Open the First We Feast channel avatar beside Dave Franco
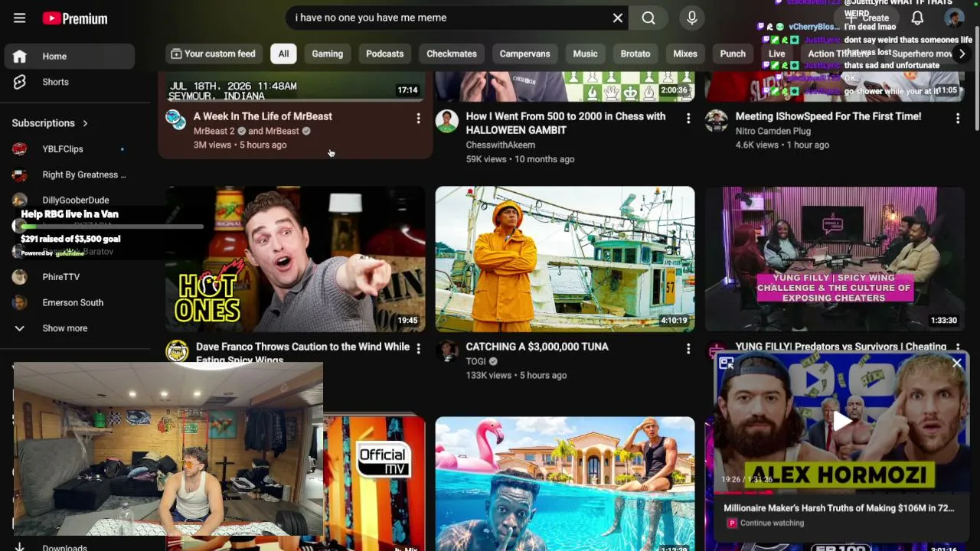The width and height of the screenshot is (980, 551). pyautogui.click(x=177, y=351)
